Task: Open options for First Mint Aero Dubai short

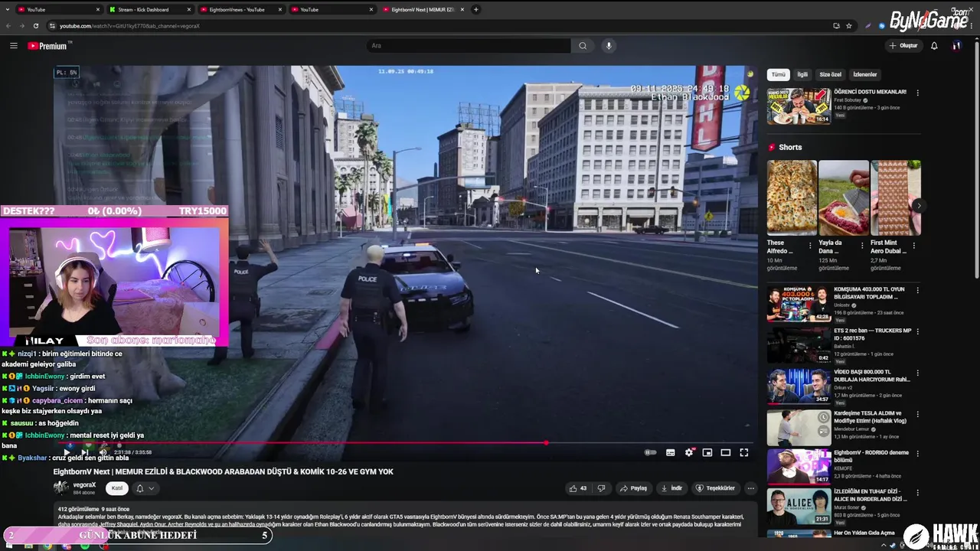Action: tap(913, 245)
